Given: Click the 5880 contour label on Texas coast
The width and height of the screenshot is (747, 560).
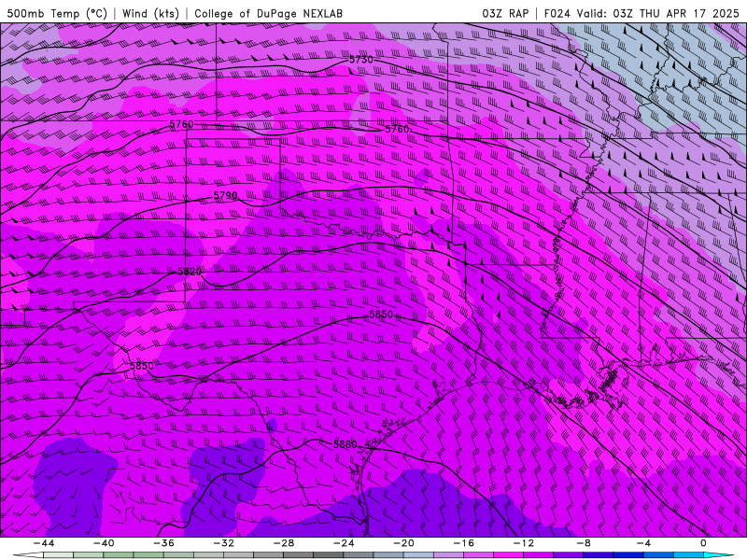Looking at the screenshot, I should (345, 444).
